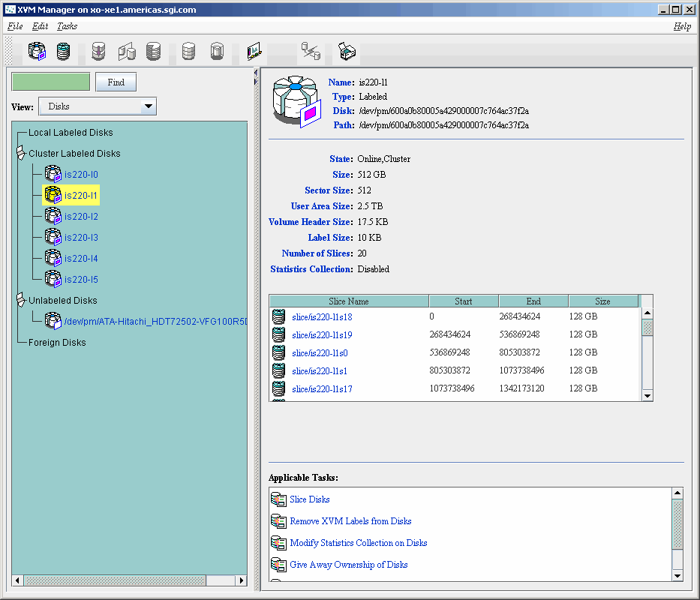Click the Slice Disks task icon
The height and width of the screenshot is (600, 700).
(x=278, y=499)
